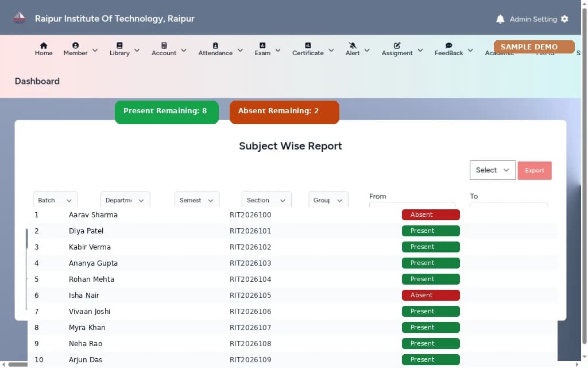Click the Attendance clipboard icon
Image resolution: width=588 pixels, height=368 pixels.
pos(215,45)
